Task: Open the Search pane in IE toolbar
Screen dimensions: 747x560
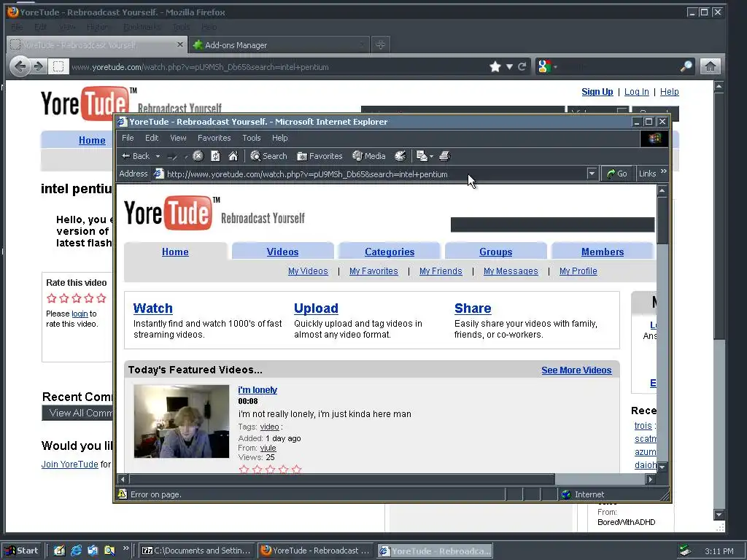Action: click(x=268, y=156)
